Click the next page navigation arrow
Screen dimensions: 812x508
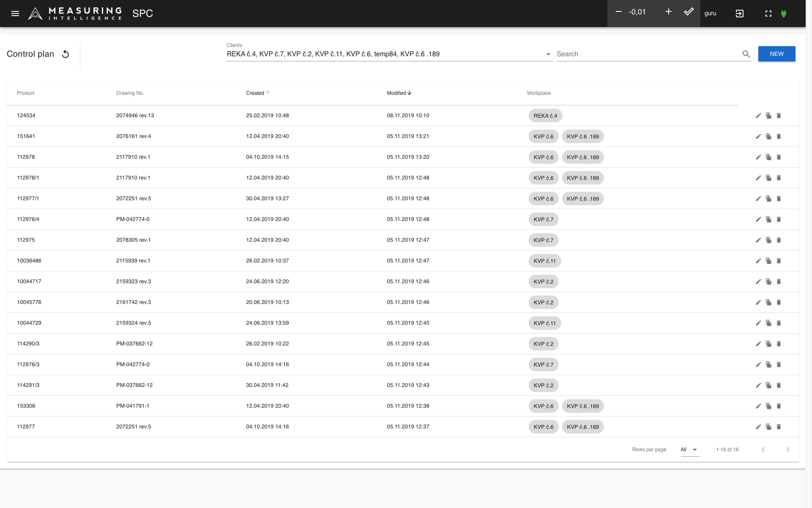[x=788, y=450]
